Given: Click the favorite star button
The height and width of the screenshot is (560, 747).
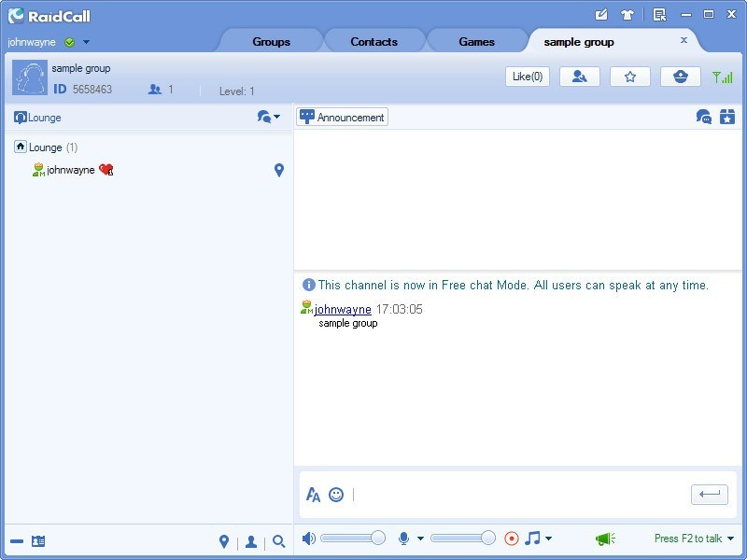Looking at the screenshot, I should click(x=630, y=77).
